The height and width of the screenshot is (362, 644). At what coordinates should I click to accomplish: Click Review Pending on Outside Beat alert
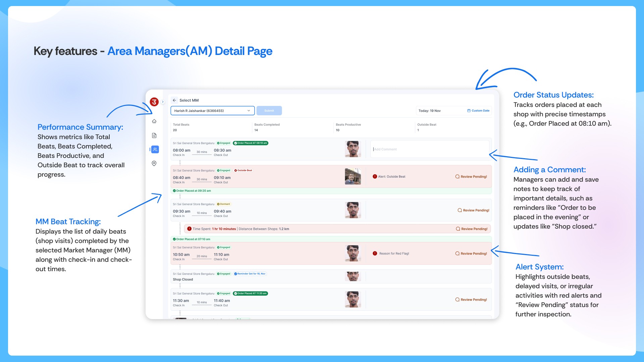tap(471, 177)
